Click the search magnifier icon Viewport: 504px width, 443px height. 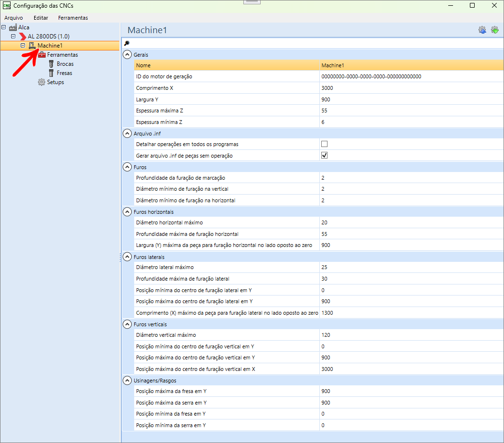[126, 43]
